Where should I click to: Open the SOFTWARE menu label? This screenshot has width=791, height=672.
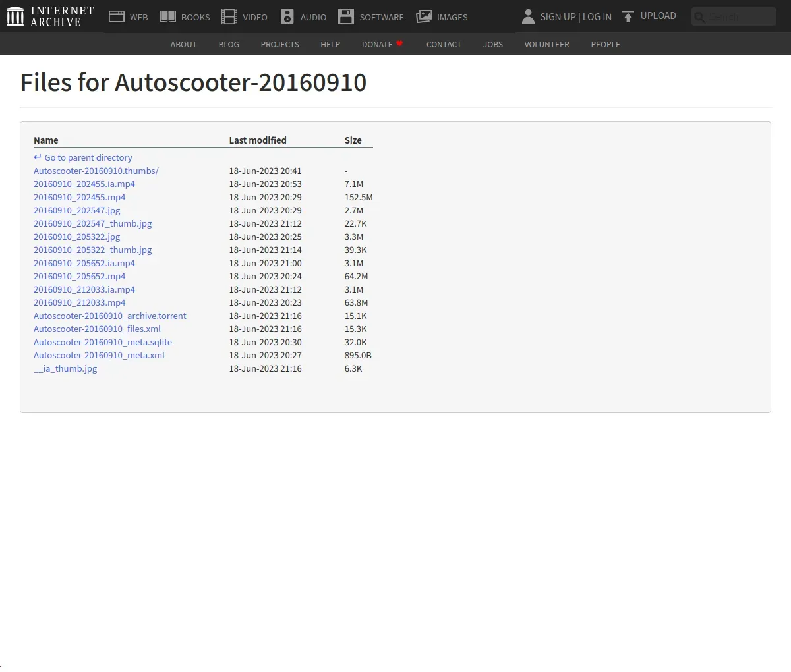point(382,17)
